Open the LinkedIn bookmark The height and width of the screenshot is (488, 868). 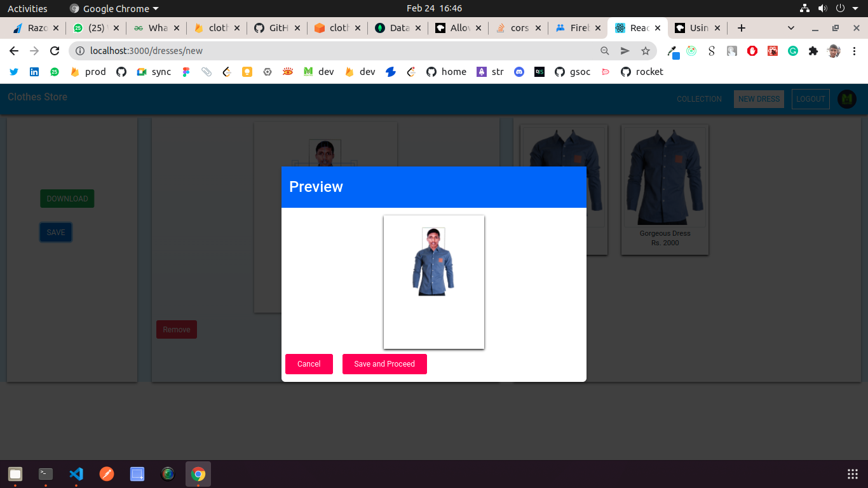click(x=34, y=71)
